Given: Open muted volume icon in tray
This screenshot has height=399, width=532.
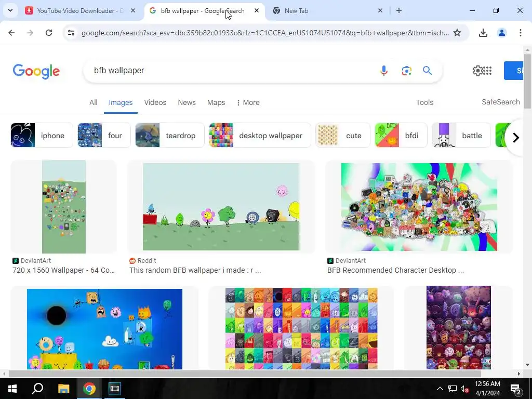Looking at the screenshot, I should pyautogui.click(x=465, y=389).
